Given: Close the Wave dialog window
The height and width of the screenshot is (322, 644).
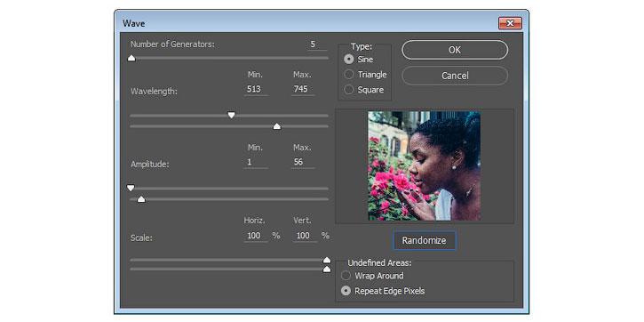Looking at the screenshot, I should click(x=510, y=23).
